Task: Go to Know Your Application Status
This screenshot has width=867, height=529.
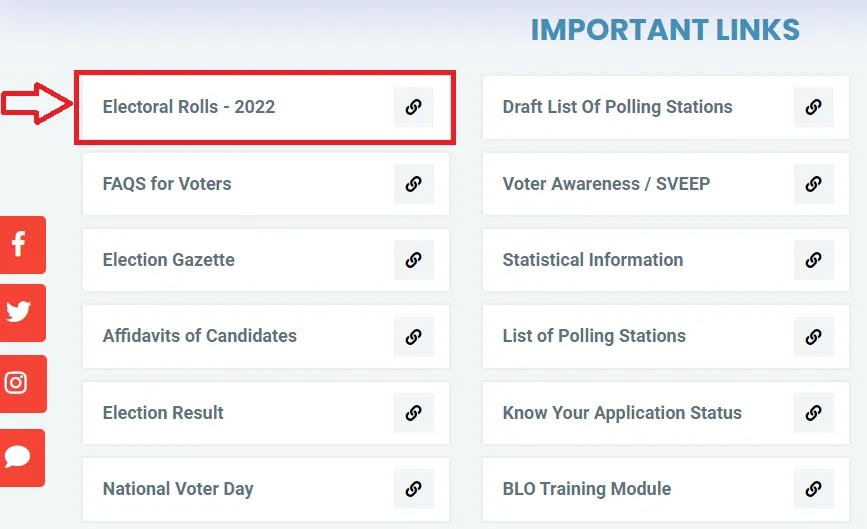Action: click(x=622, y=413)
